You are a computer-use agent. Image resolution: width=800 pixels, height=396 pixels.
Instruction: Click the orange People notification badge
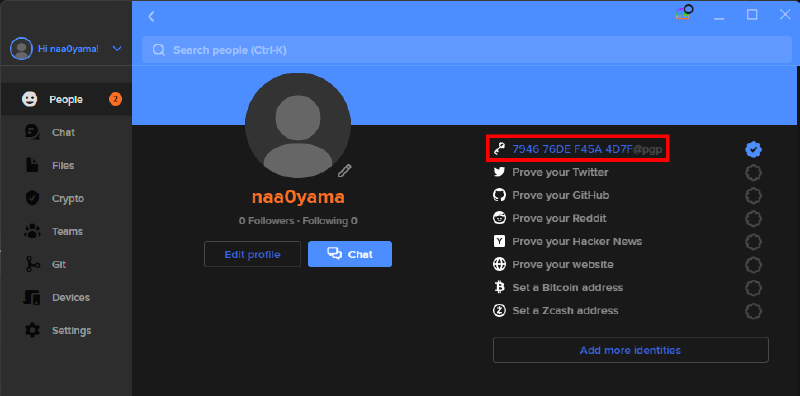coord(115,100)
